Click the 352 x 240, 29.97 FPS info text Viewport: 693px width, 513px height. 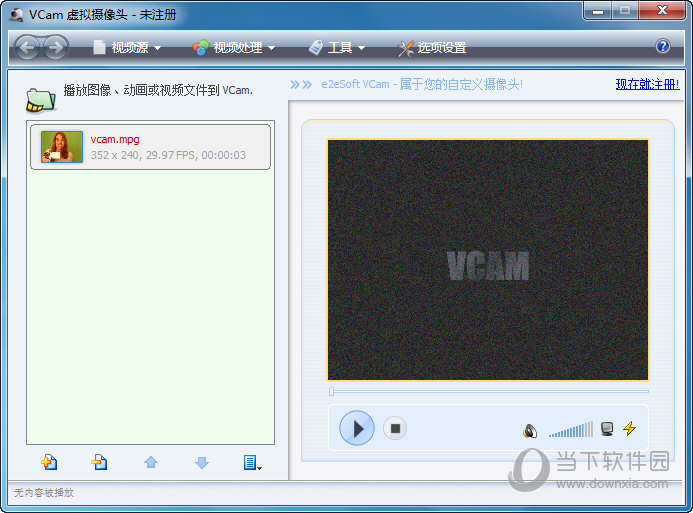168,155
